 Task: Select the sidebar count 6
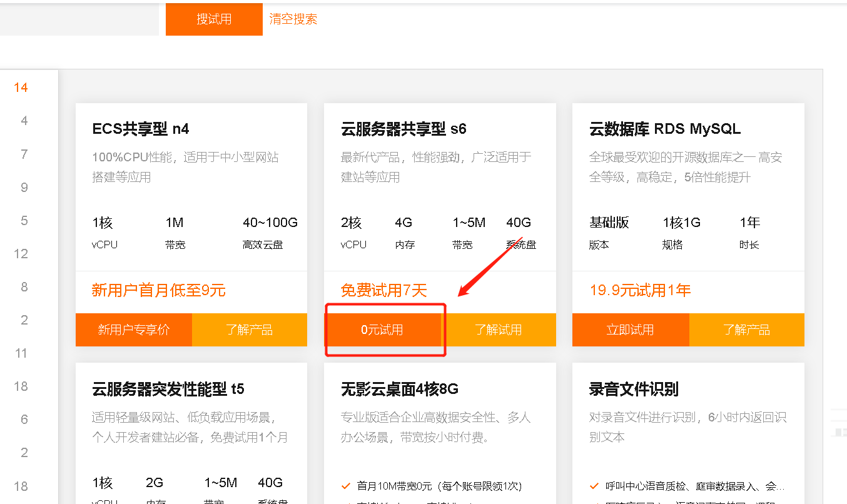tap(24, 419)
